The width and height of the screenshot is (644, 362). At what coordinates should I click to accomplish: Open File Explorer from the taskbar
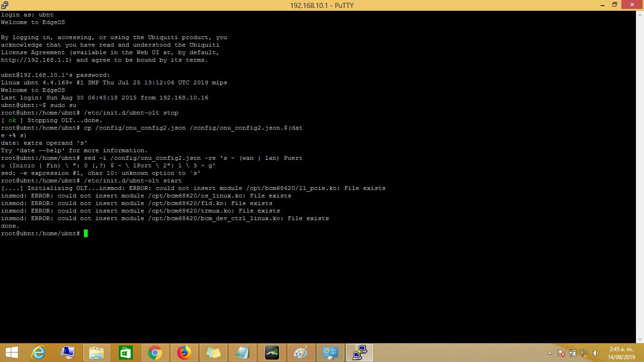(x=97, y=353)
